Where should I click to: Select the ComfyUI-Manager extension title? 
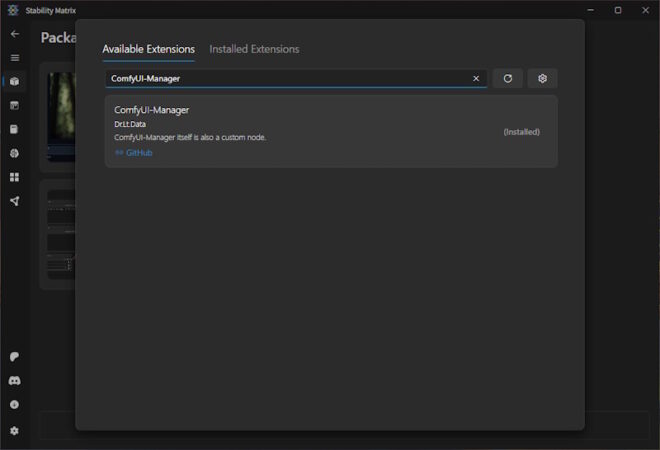152,110
